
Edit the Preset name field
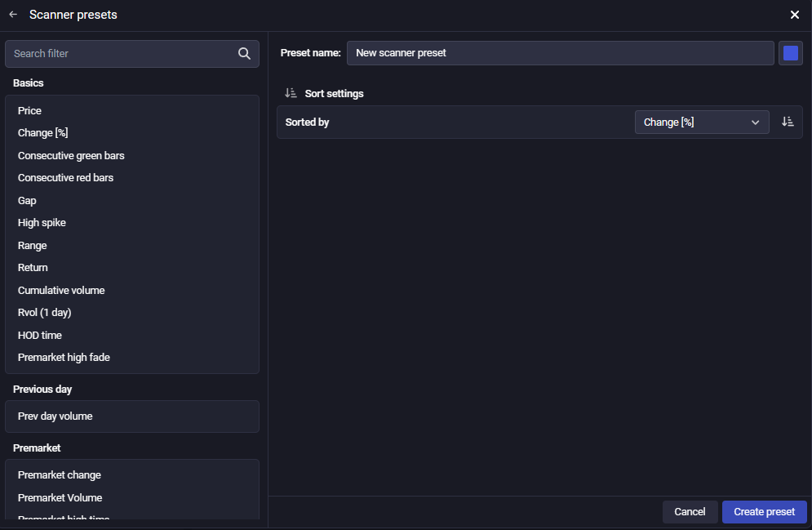561,53
